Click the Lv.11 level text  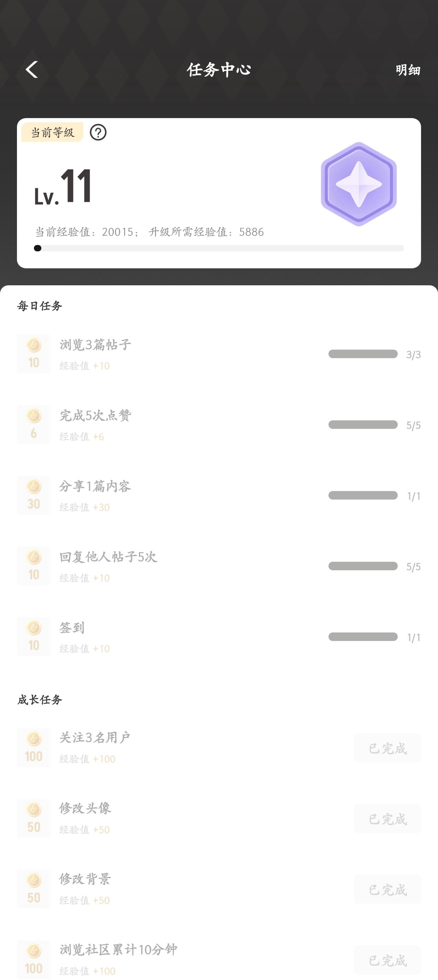(x=63, y=187)
